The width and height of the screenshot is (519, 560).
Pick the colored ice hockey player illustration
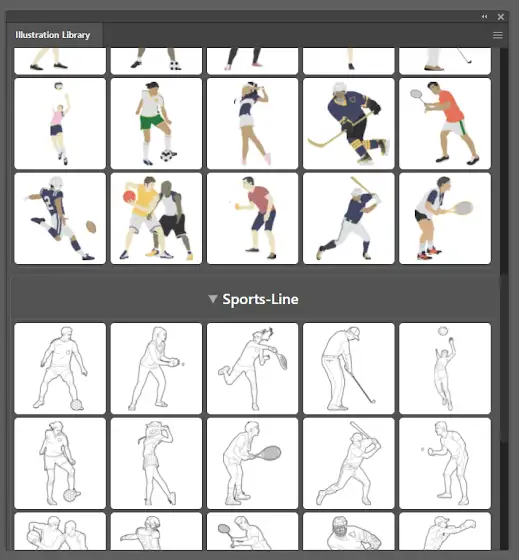tap(349, 123)
